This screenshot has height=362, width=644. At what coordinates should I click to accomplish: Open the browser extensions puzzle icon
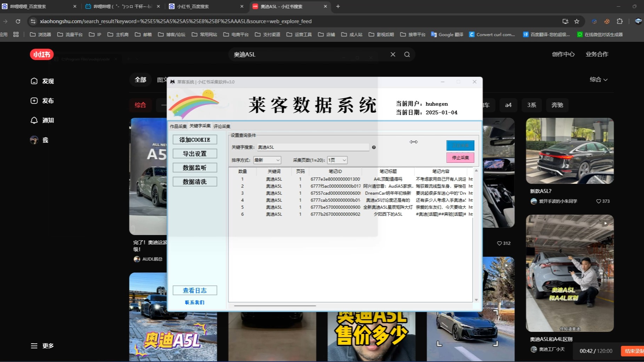coord(620,21)
